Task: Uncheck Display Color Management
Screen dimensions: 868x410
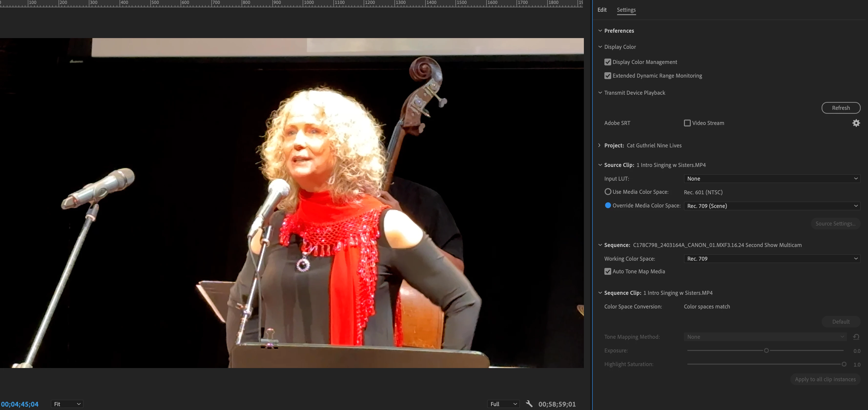Action: coord(608,62)
